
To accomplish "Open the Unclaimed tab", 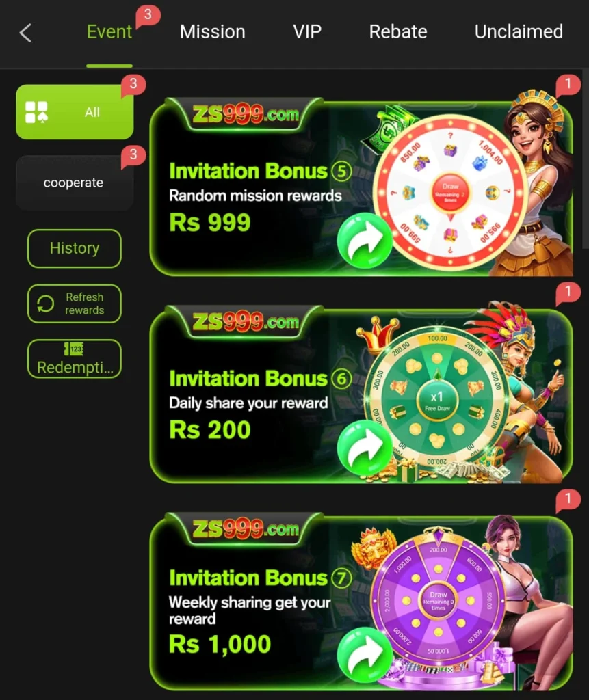I will tap(519, 31).
